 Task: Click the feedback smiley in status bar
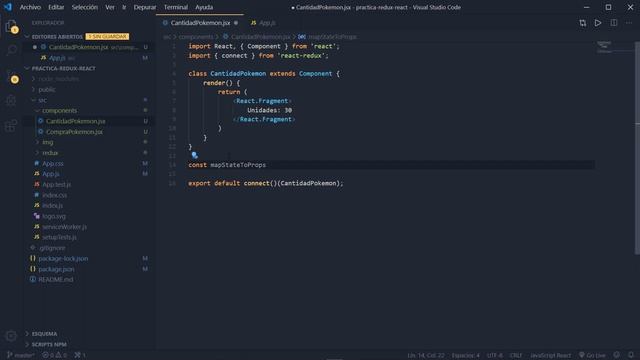(617, 355)
